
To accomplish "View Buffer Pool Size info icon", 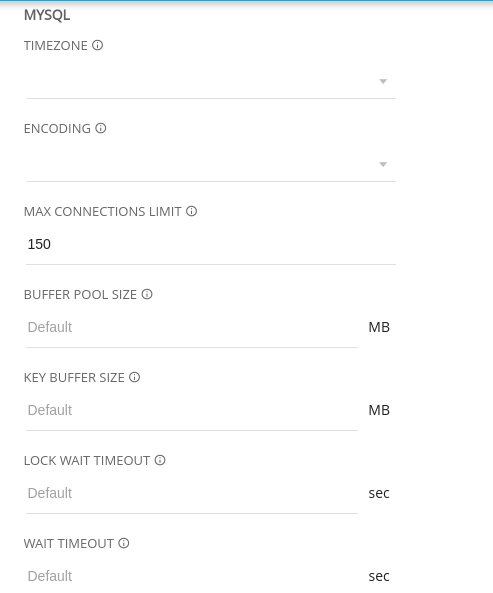I will pos(147,294).
